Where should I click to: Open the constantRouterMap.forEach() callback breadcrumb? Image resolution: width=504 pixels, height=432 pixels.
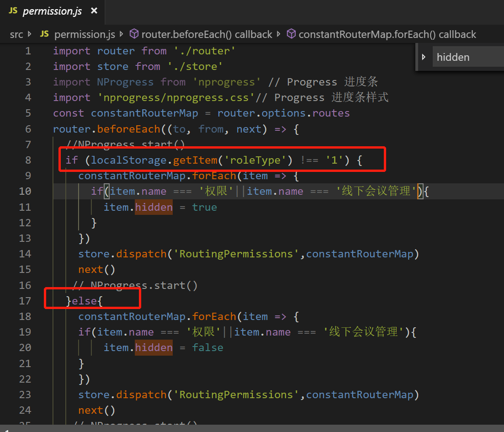387,34
